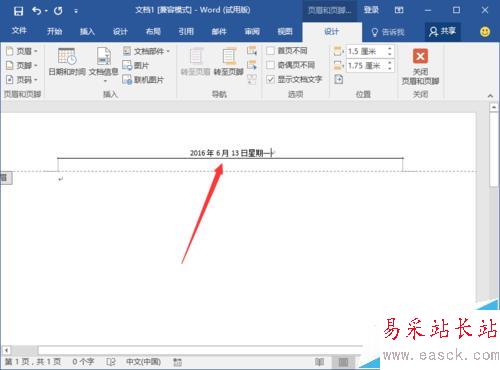Click the macro recording icon in status bar
Screen dimensions: 500x370
177,362
